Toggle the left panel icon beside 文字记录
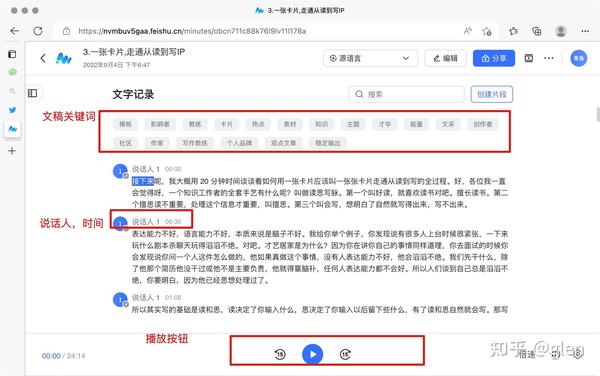This screenshot has height=376, width=600. (x=33, y=93)
